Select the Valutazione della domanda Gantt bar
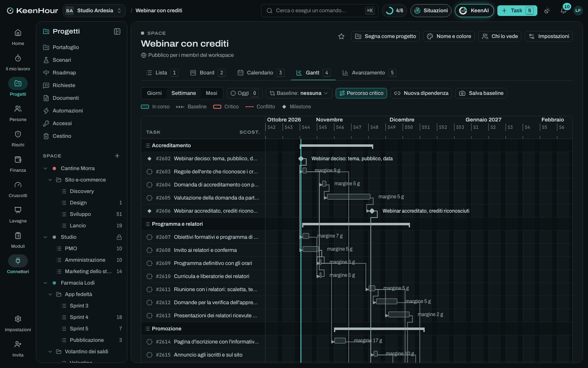The width and height of the screenshot is (588, 368). pyautogui.click(x=349, y=197)
